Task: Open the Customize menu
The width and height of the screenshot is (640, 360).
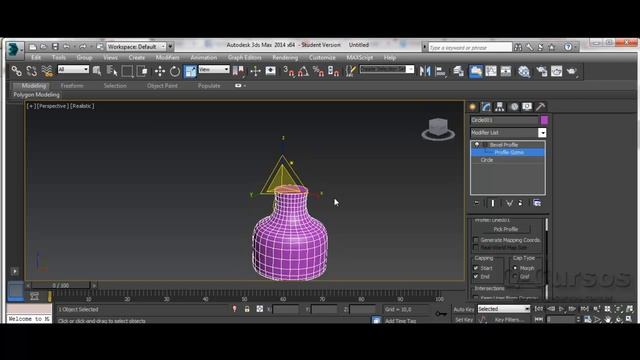Action: pos(322,58)
